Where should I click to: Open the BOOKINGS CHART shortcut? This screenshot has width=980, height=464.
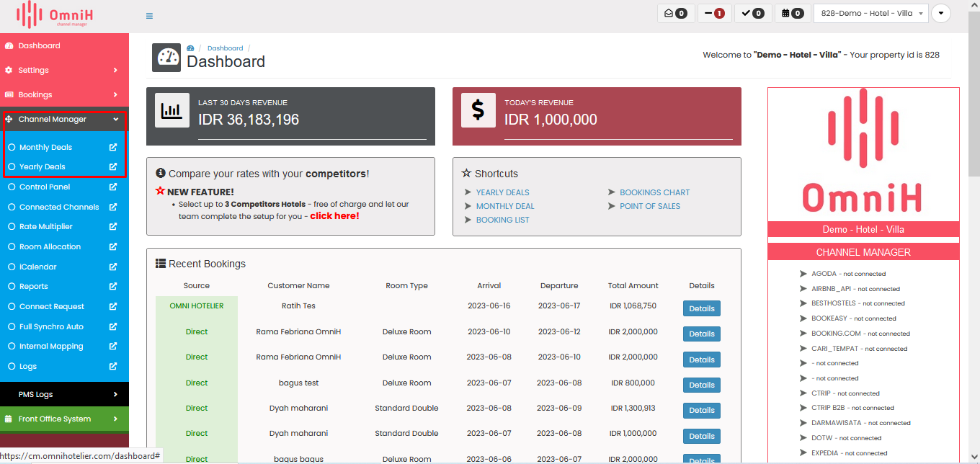[654, 192]
